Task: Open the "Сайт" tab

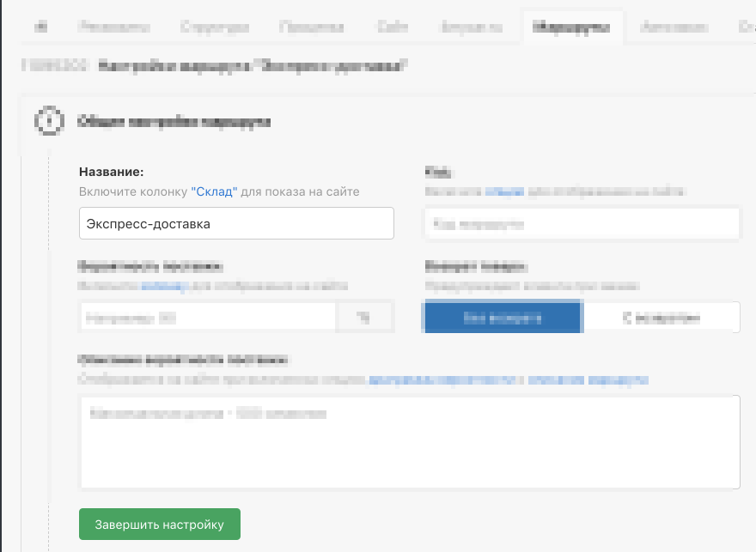Action: pyautogui.click(x=387, y=27)
